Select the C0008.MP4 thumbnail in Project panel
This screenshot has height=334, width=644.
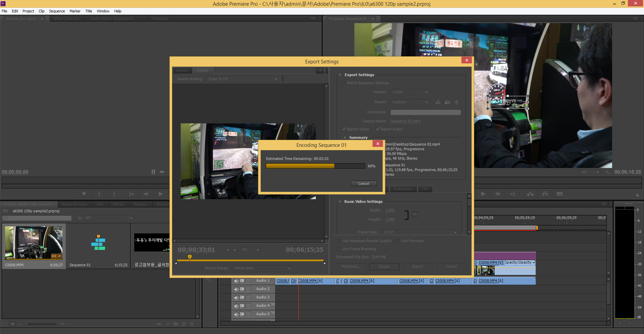[x=34, y=242]
